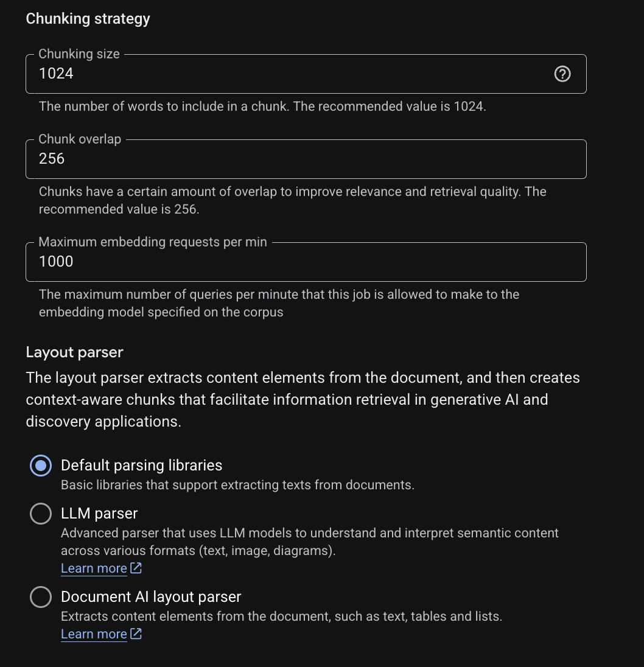
Task: Select the LLM parser radio button
Action: coord(41,514)
